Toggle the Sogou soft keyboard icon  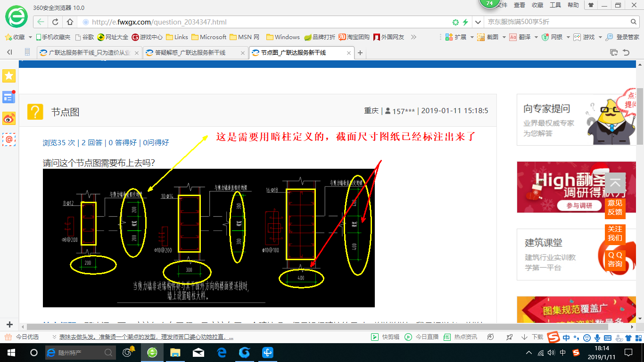coord(607,337)
